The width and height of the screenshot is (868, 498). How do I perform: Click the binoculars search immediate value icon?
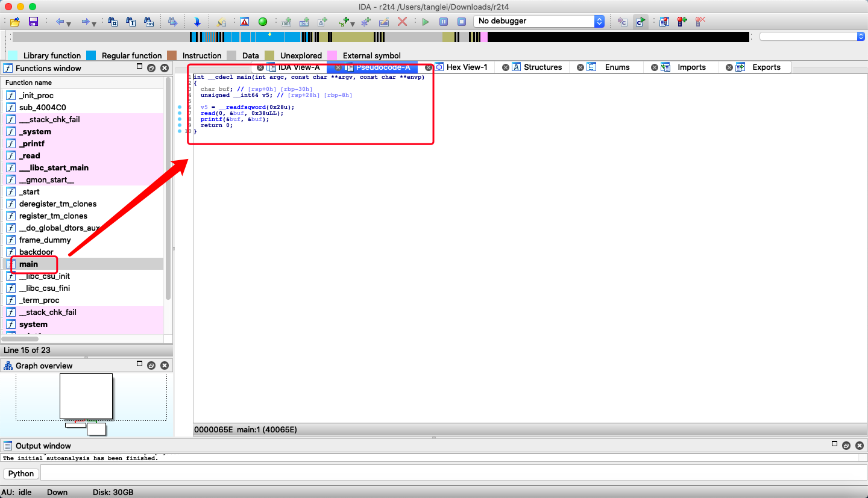click(113, 22)
